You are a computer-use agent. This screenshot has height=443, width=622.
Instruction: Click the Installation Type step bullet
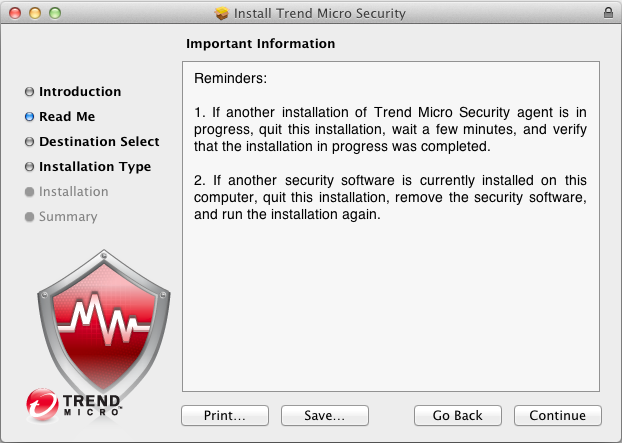click(x=30, y=167)
